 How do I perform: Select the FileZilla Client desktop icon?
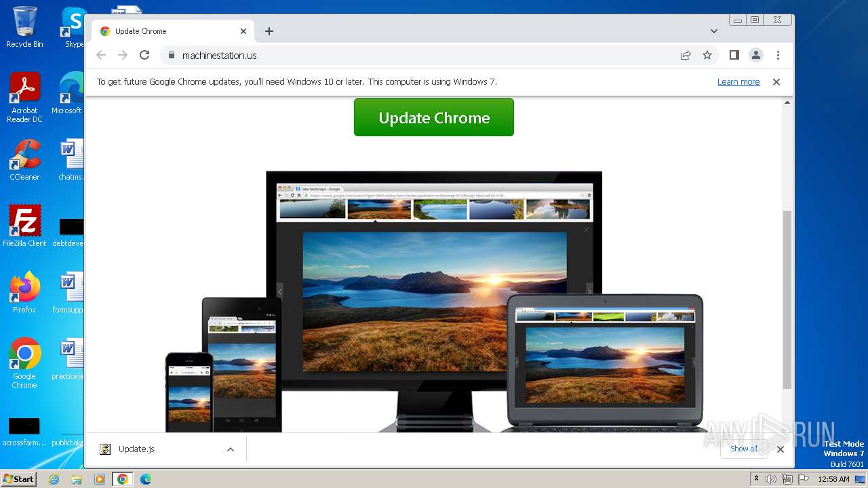[x=24, y=226]
